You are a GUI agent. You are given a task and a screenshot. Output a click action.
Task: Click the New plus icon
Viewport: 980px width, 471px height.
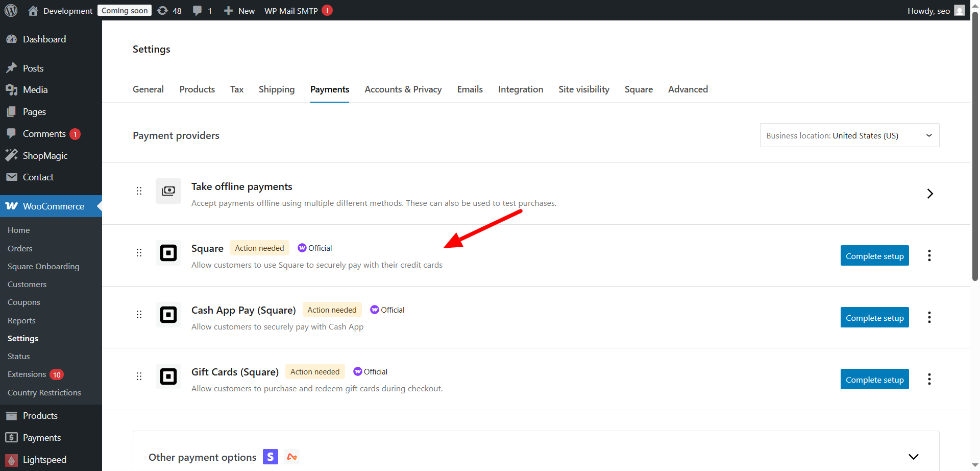click(228, 10)
